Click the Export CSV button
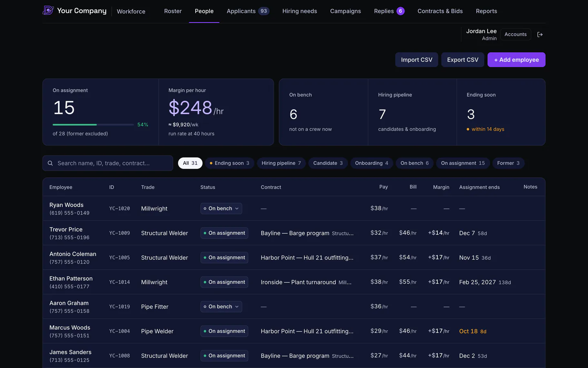The height and width of the screenshot is (368, 588). click(x=463, y=60)
